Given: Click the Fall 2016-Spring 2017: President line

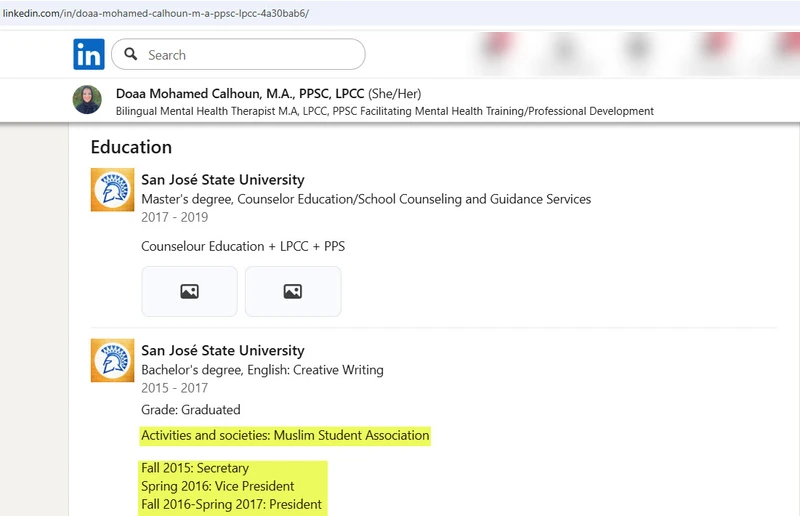Looking at the screenshot, I should click(x=231, y=504).
